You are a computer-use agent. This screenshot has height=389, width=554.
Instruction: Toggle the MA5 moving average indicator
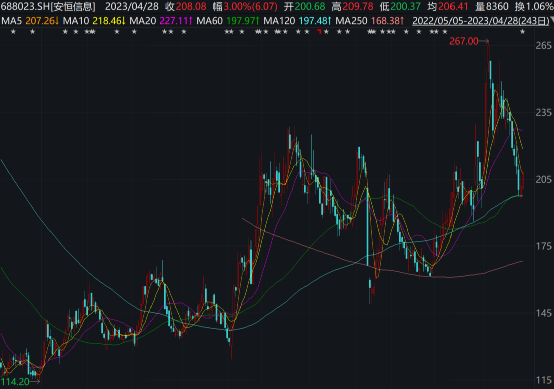tap(12, 21)
